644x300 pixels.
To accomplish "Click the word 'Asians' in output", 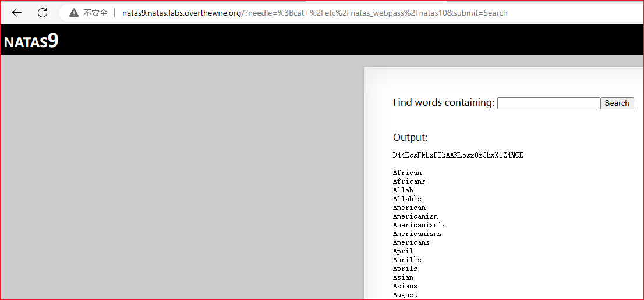I will click(x=405, y=286).
